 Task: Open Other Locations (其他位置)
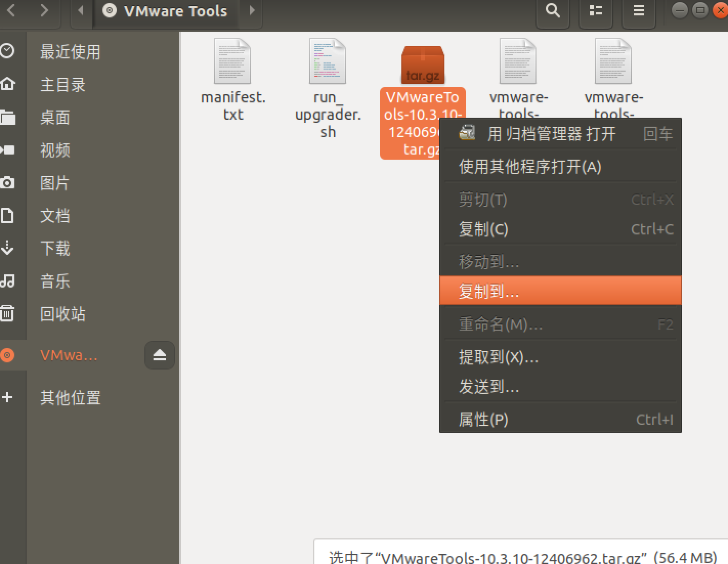pyautogui.click(x=90, y=398)
